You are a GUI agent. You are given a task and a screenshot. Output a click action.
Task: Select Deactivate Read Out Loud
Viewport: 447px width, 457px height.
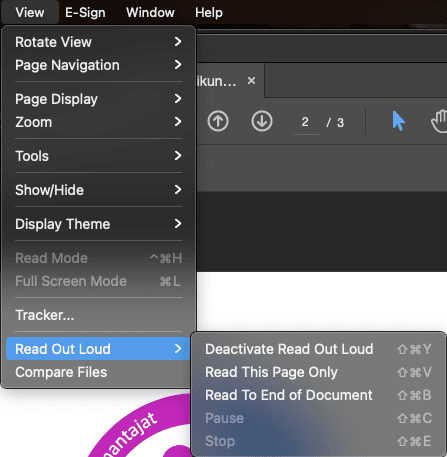[319, 349]
